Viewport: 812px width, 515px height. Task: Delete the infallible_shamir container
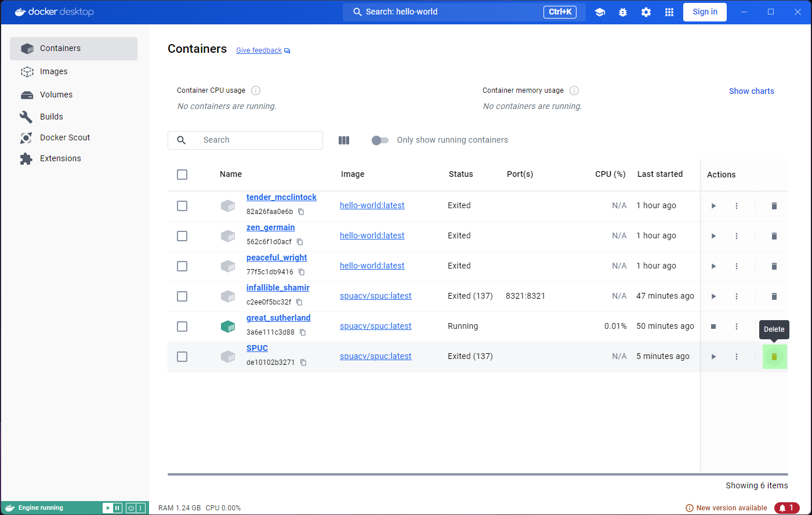(x=774, y=296)
